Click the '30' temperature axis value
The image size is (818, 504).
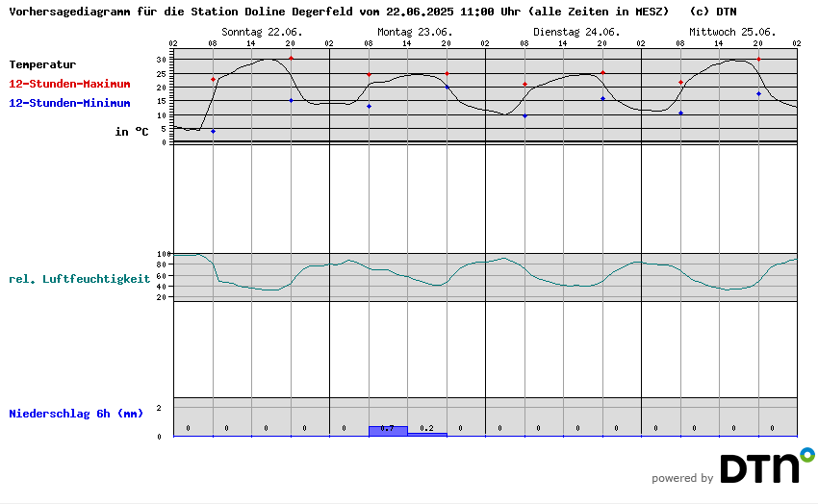coord(162,60)
